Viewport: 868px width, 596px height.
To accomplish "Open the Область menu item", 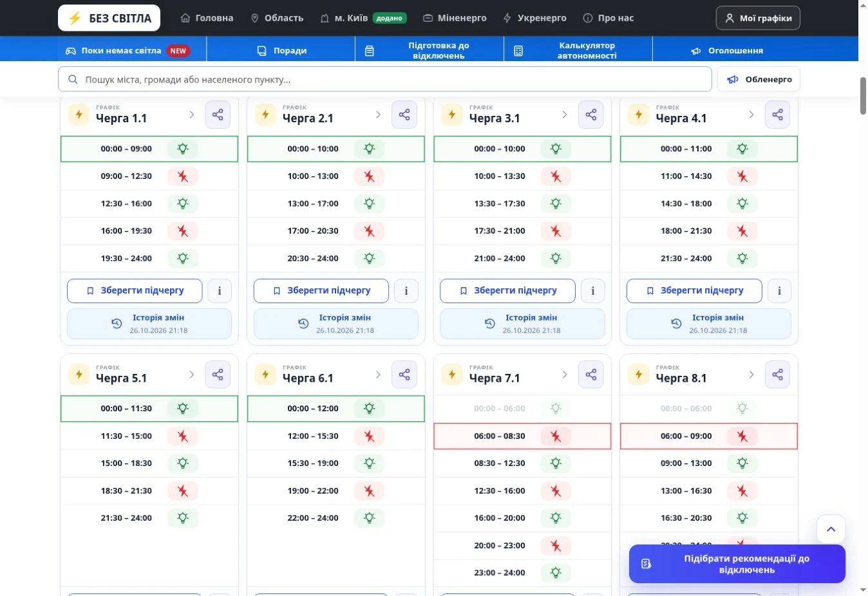I will click(277, 18).
